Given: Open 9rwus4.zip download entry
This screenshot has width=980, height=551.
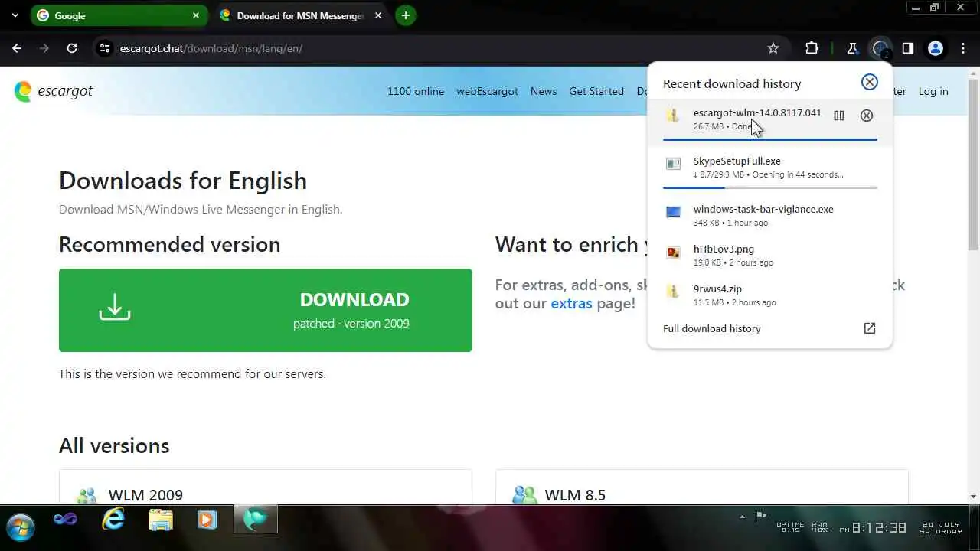Looking at the screenshot, I should (769, 295).
